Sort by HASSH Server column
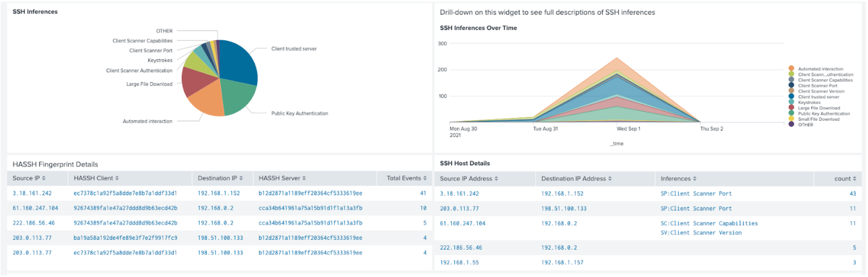Viewport: 868px width, 277px height. pyautogui.click(x=282, y=178)
